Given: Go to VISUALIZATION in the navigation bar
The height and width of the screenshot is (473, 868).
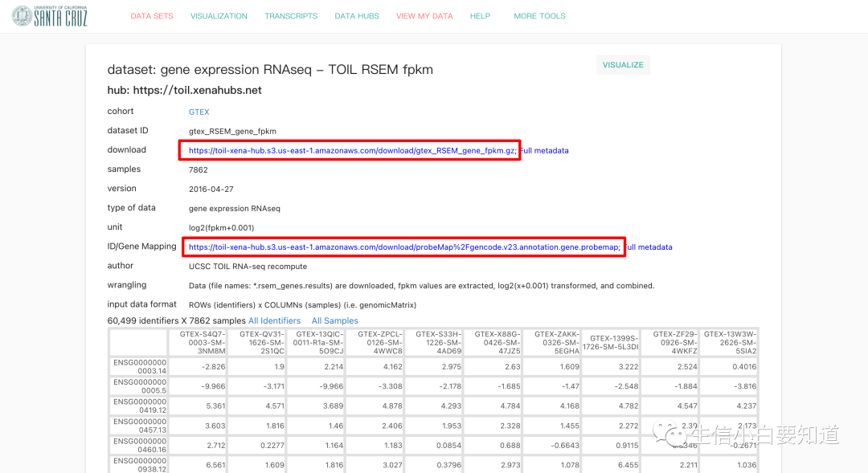Looking at the screenshot, I should pos(219,16).
